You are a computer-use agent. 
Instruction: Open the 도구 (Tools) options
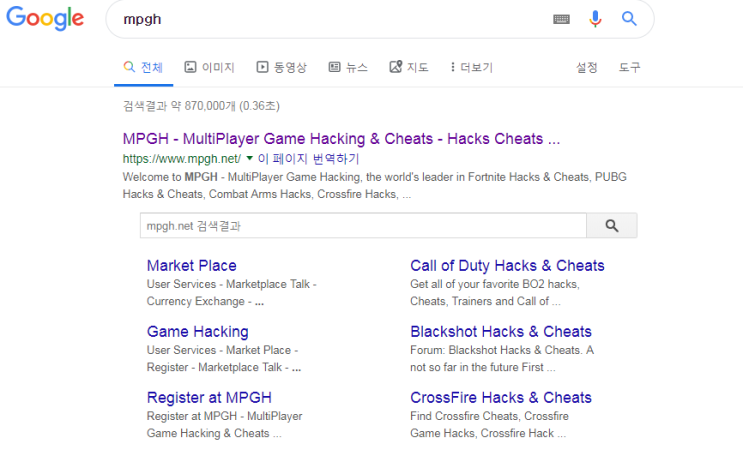click(629, 67)
